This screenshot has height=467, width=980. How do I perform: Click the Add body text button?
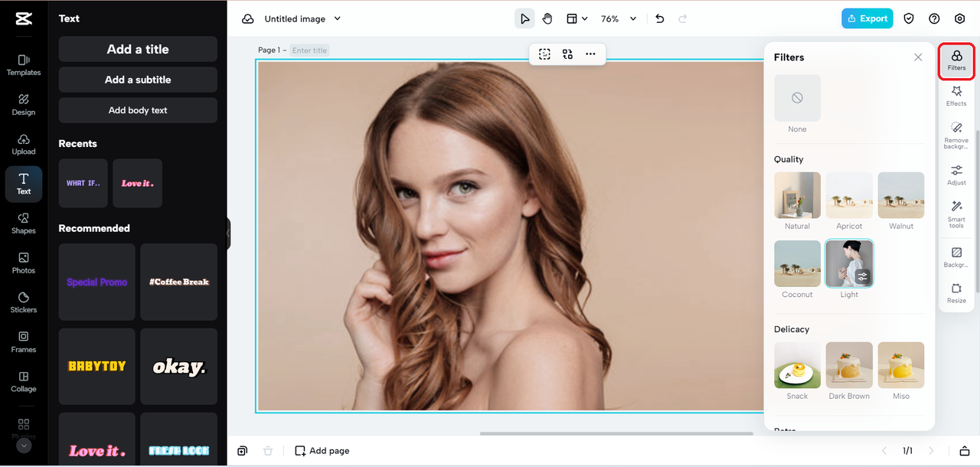click(x=138, y=110)
